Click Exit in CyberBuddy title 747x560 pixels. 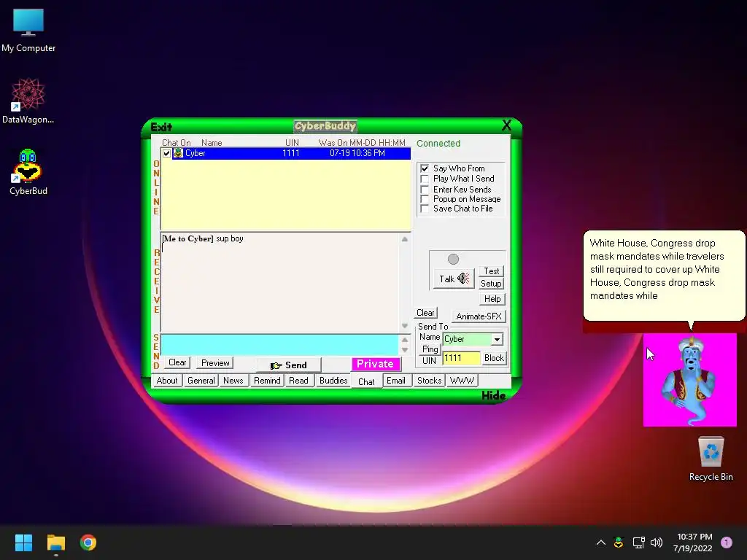click(x=161, y=127)
